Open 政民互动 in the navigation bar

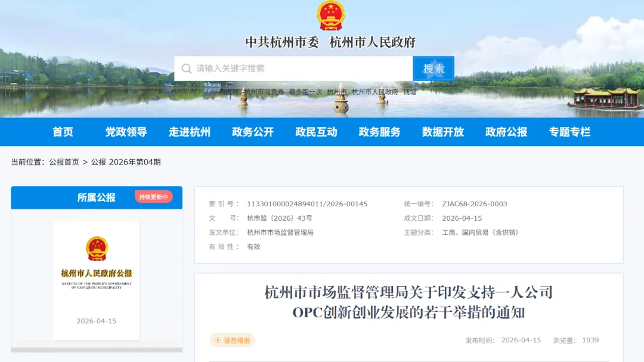316,132
